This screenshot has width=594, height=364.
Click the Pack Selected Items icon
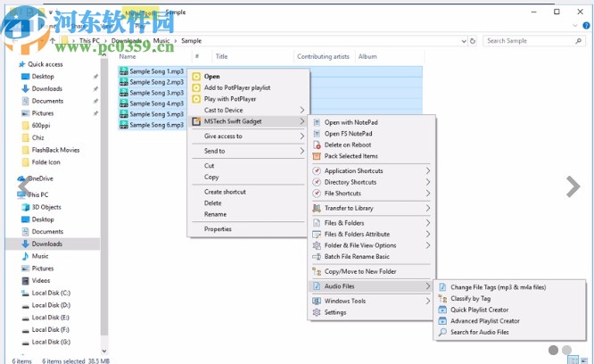pyautogui.click(x=317, y=156)
